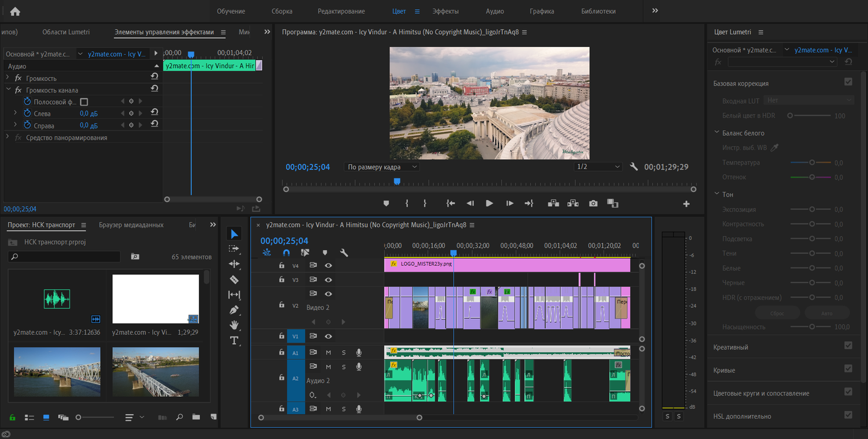Image resolution: width=868 pixels, height=439 pixels.
Task: Collapse Баланс белого section
Action: click(x=716, y=133)
